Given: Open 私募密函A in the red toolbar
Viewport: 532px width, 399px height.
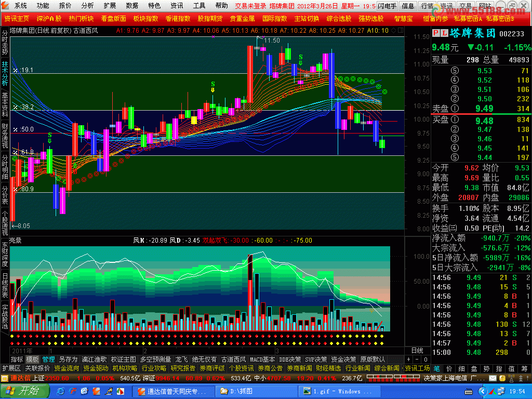Looking at the screenshot, I should (x=468, y=19).
